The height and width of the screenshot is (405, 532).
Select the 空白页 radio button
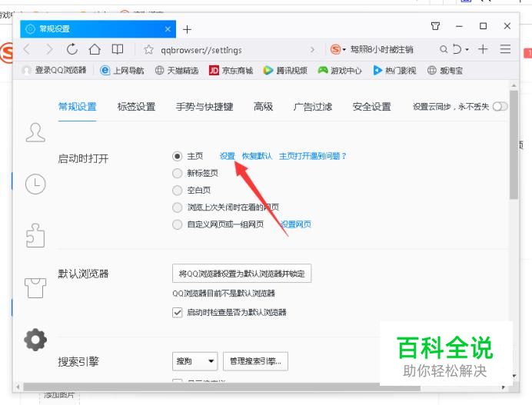point(177,191)
